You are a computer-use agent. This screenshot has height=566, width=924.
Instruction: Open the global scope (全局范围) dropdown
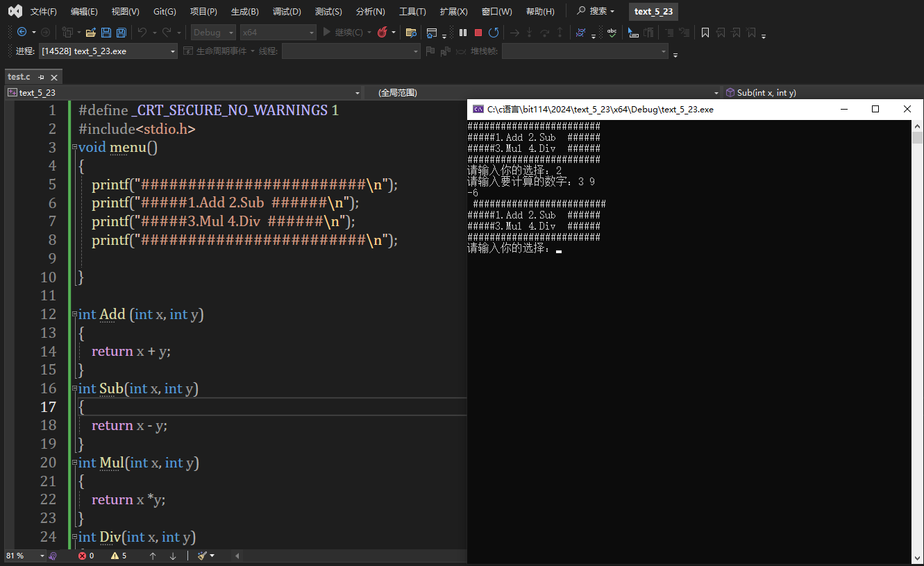click(542, 92)
